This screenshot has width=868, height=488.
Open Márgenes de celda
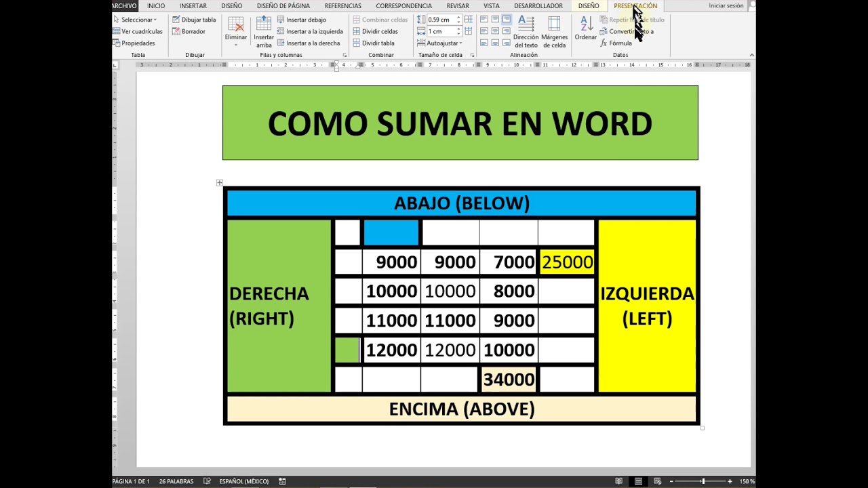554,31
